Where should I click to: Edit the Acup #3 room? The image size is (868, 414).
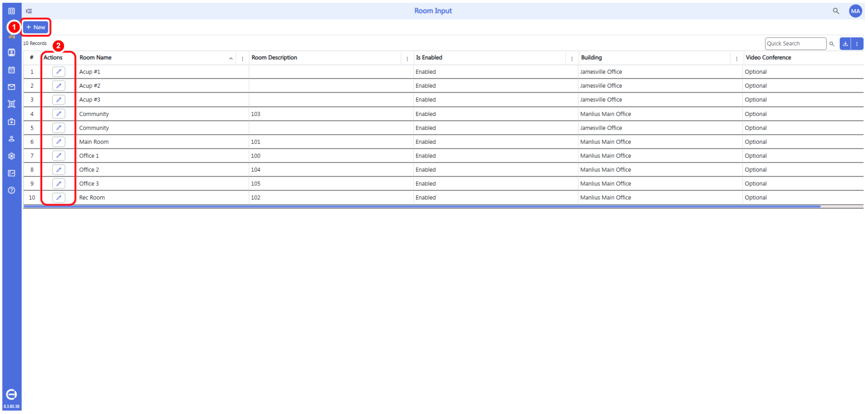point(59,99)
